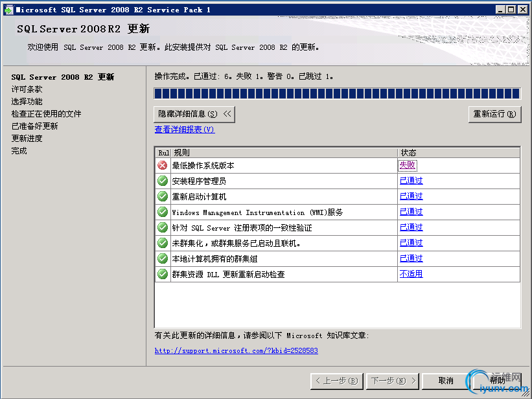Select the 最低操作系统版本 rule text

pos(203,166)
